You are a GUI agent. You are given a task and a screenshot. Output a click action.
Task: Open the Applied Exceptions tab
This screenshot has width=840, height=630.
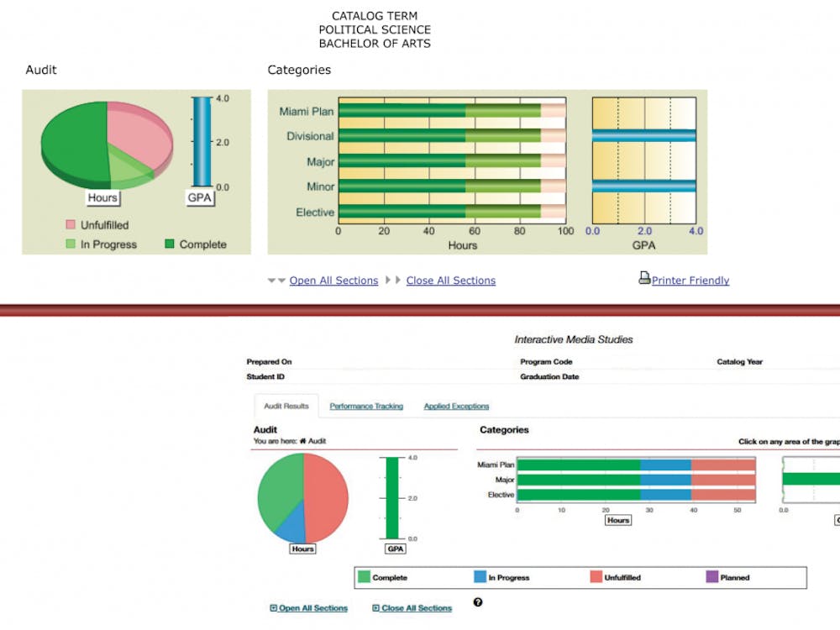coord(456,407)
